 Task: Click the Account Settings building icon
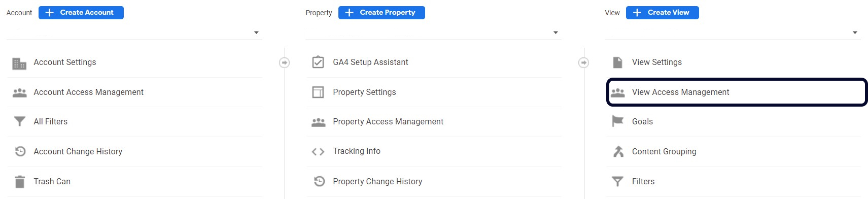click(x=19, y=63)
